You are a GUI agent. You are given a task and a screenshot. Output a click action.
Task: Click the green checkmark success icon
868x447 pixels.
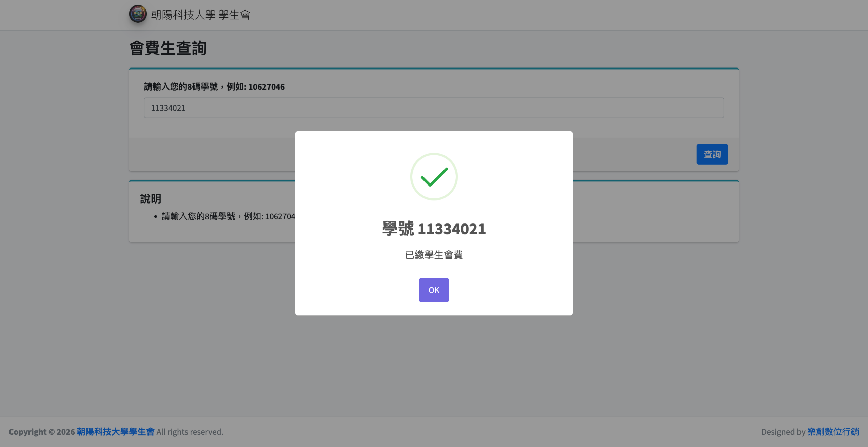tap(434, 177)
